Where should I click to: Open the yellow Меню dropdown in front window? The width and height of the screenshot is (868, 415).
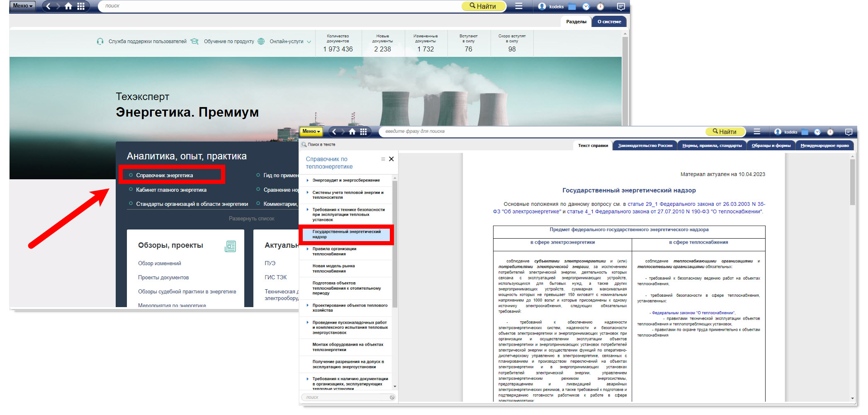point(311,132)
